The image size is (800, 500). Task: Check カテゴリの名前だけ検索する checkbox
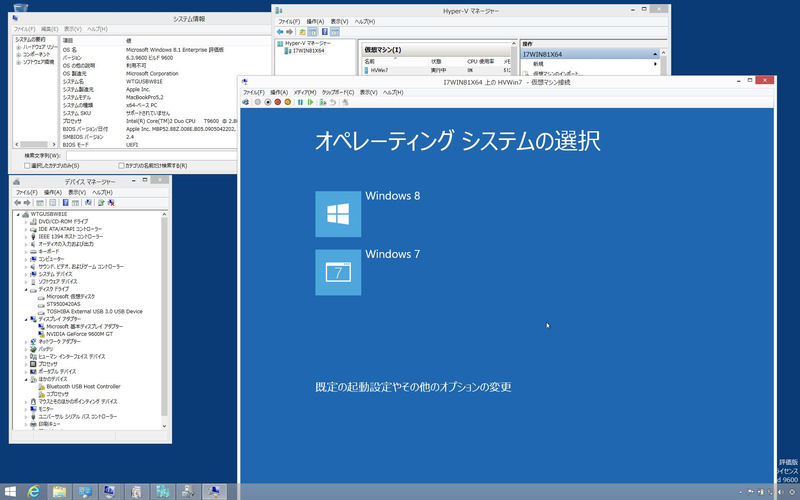121,165
